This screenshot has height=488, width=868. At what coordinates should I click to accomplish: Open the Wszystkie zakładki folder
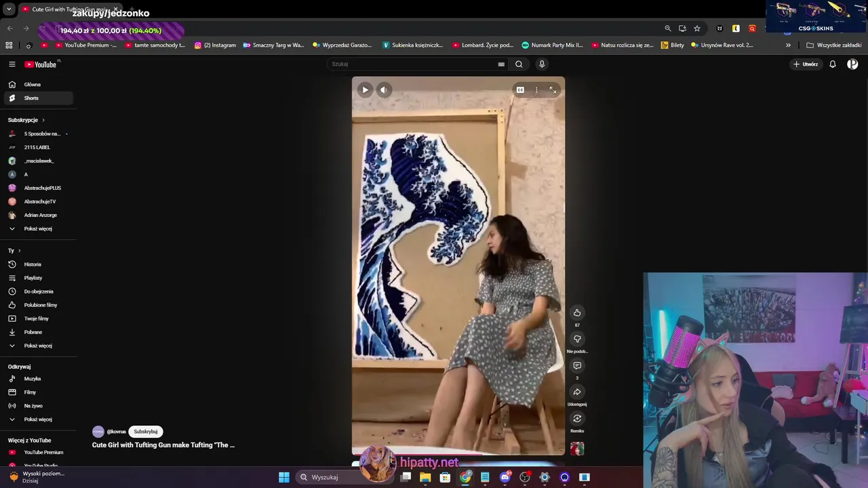tap(834, 45)
